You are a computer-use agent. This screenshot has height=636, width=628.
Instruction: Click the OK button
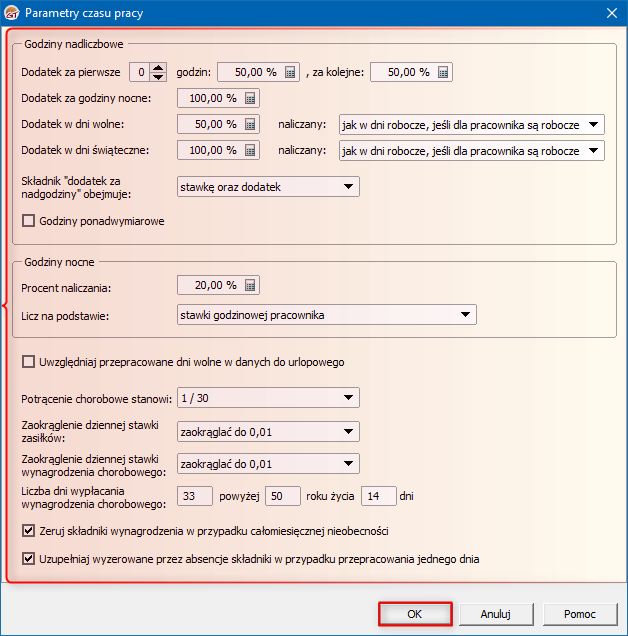pyautogui.click(x=415, y=614)
